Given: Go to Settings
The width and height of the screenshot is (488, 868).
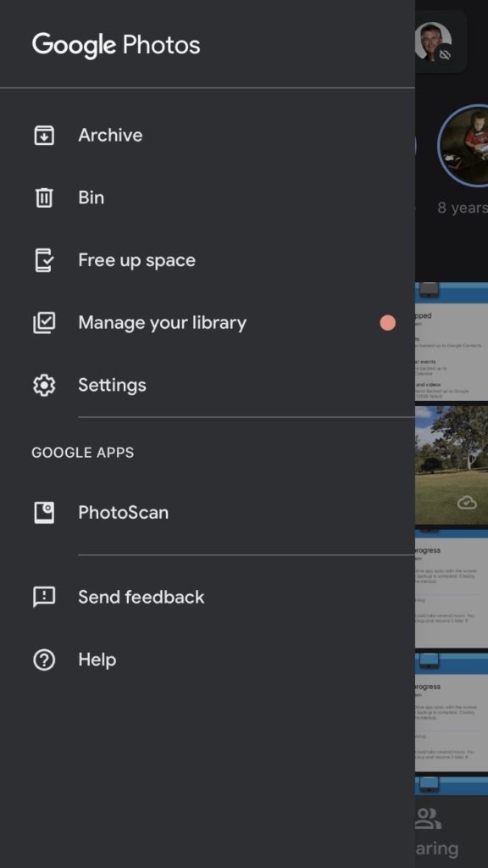Looking at the screenshot, I should point(208,386).
